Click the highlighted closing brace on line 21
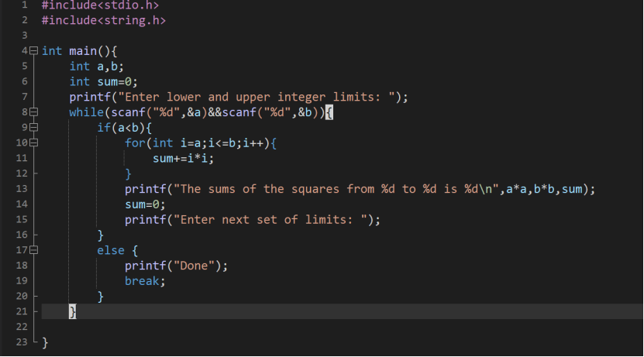644x357 pixels. tap(73, 312)
